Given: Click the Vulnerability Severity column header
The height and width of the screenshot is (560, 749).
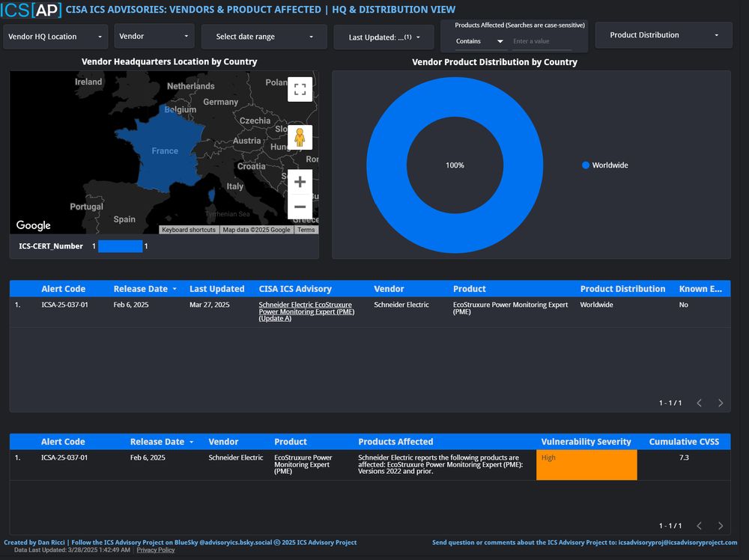Looking at the screenshot, I should pos(586,442).
